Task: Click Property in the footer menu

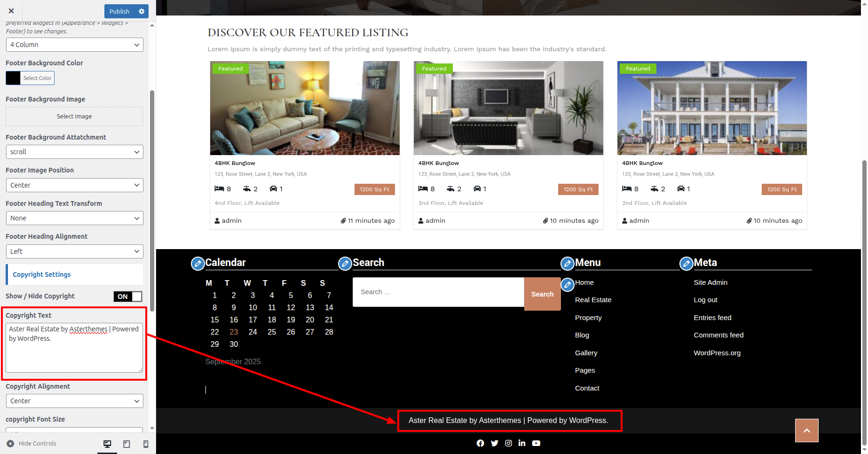Action: tap(588, 318)
